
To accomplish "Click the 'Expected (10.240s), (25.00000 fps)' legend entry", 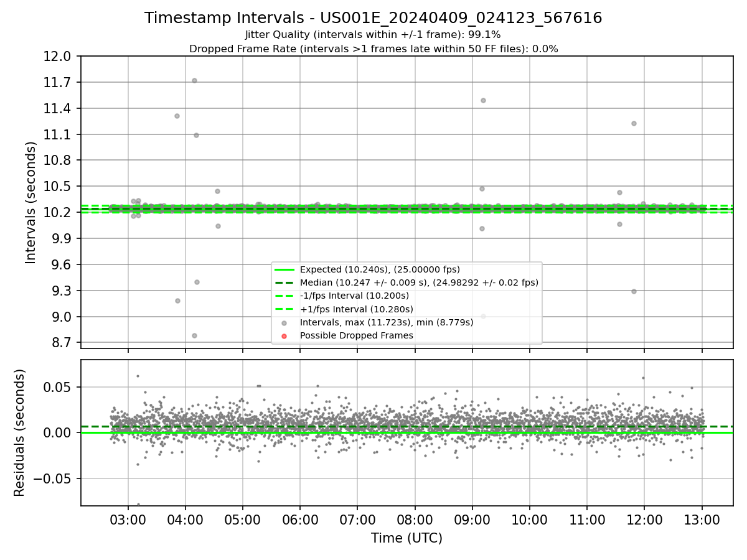I will 380,269.
